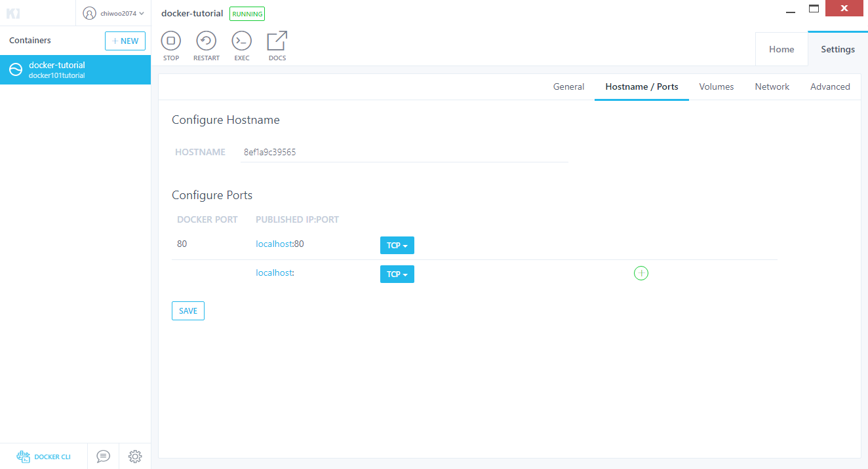Viewport: 868px width, 469px height.
Task: Open TCP dropdown on the empty port row
Action: pos(397,274)
